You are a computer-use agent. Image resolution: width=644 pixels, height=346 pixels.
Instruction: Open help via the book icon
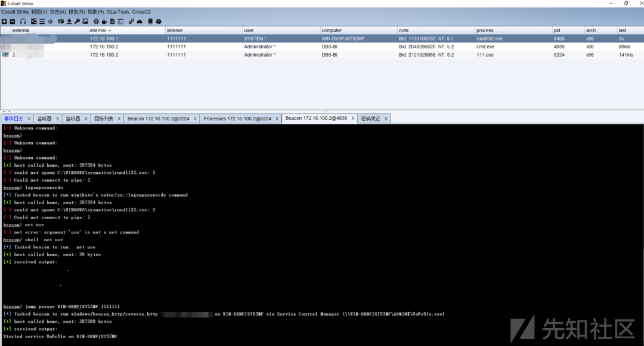150,21
